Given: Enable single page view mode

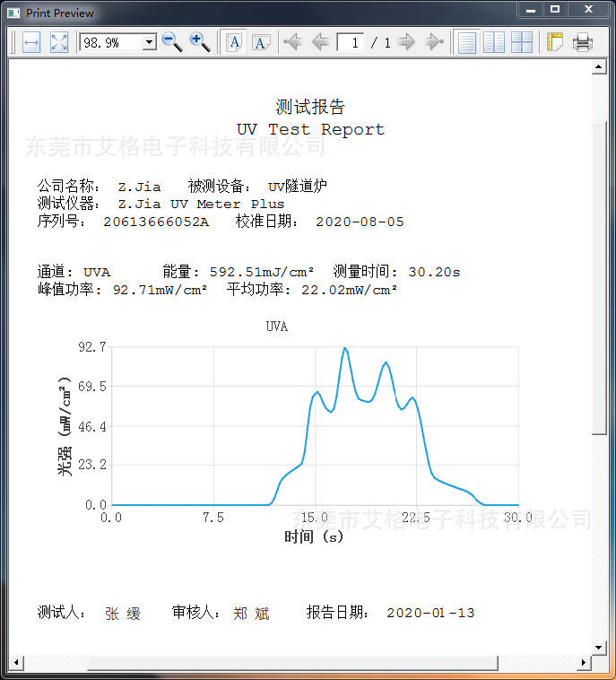Looking at the screenshot, I should coord(467,42).
